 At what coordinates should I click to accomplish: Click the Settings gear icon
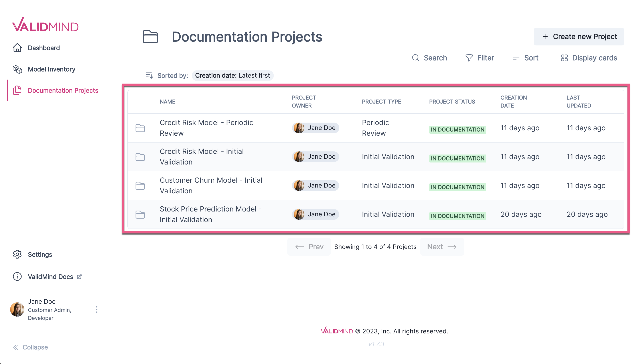[x=17, y=254]
